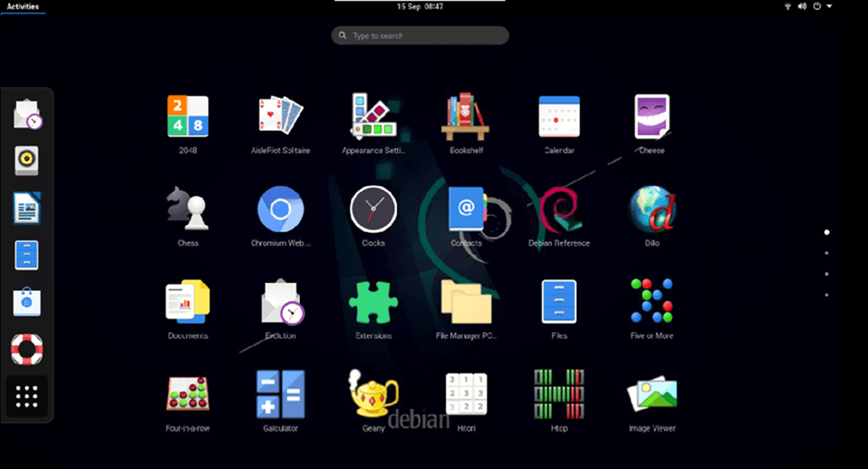Select the first app page dot

tap(826, 232)
